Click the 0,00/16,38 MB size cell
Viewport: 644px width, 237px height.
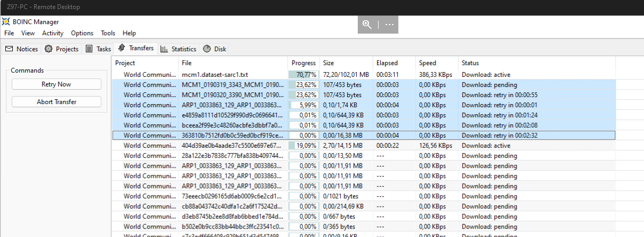(x=344, y=136)
